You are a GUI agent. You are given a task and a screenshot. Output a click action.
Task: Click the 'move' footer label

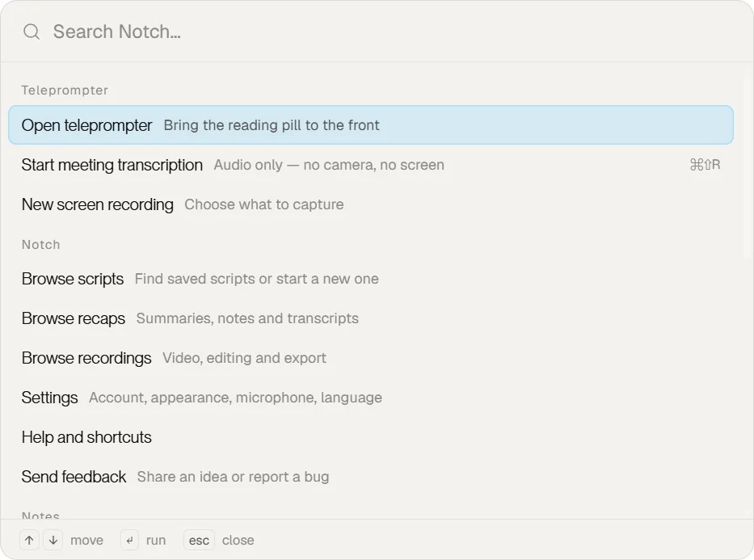tap(87, 541)
